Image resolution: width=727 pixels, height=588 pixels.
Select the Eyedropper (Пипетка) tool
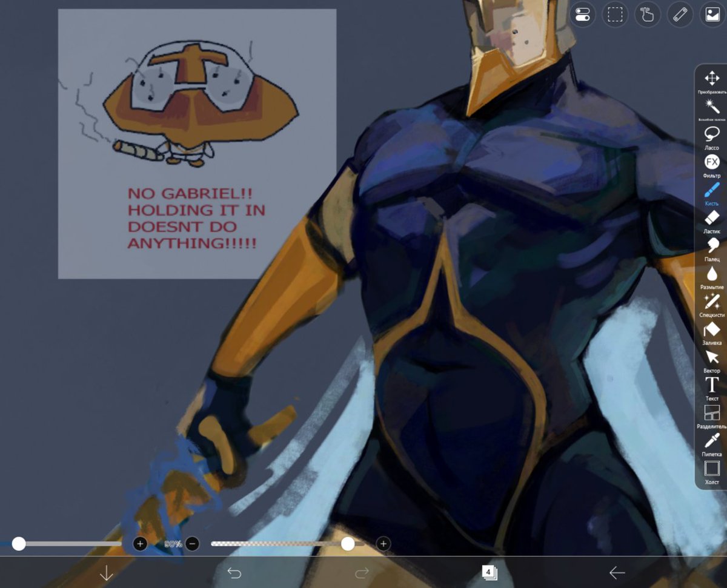[x=712, y=445]
